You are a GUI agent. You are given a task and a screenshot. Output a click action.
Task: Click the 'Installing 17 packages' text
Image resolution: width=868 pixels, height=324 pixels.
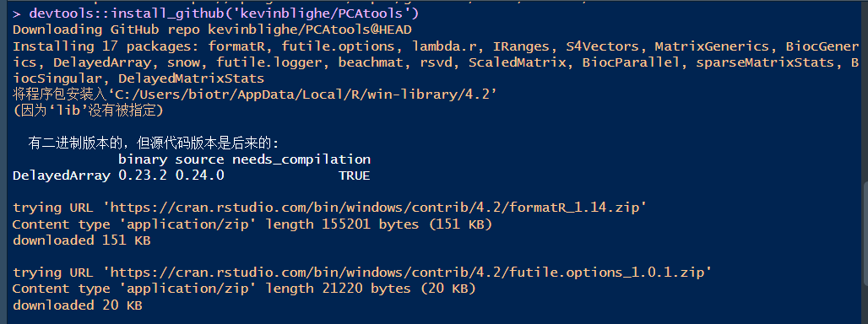point(106,46)
